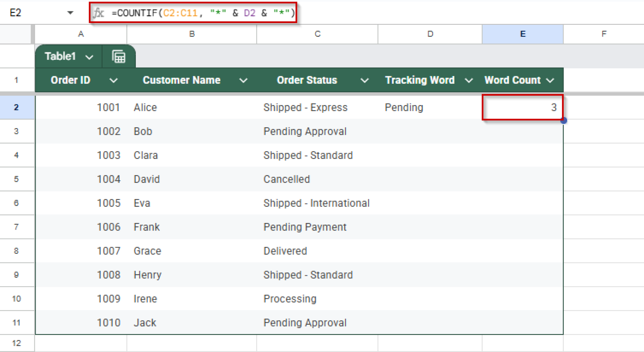
Task: Open the Table1 name dropdown
Action: pyautogui.click(x=90, y=57)
